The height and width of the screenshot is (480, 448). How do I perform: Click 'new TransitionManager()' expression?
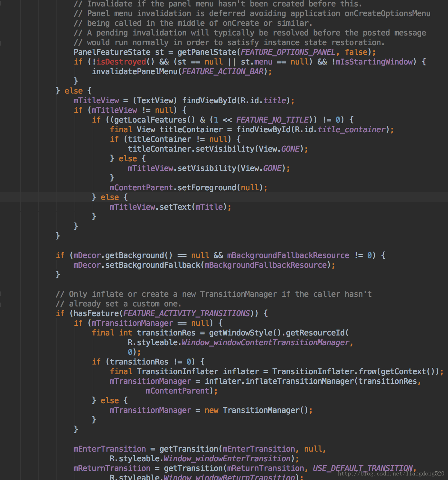(x=256, y=410)
